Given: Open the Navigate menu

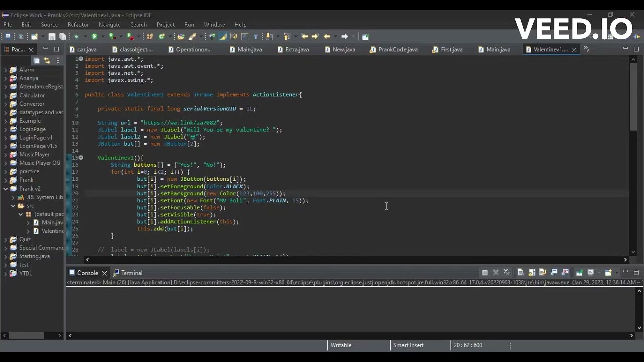Looking at the screenshot, I should [109, 24].
